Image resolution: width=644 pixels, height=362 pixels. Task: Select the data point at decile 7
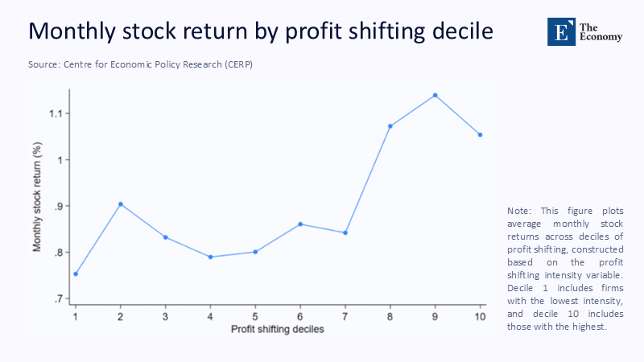pos(345,232)
